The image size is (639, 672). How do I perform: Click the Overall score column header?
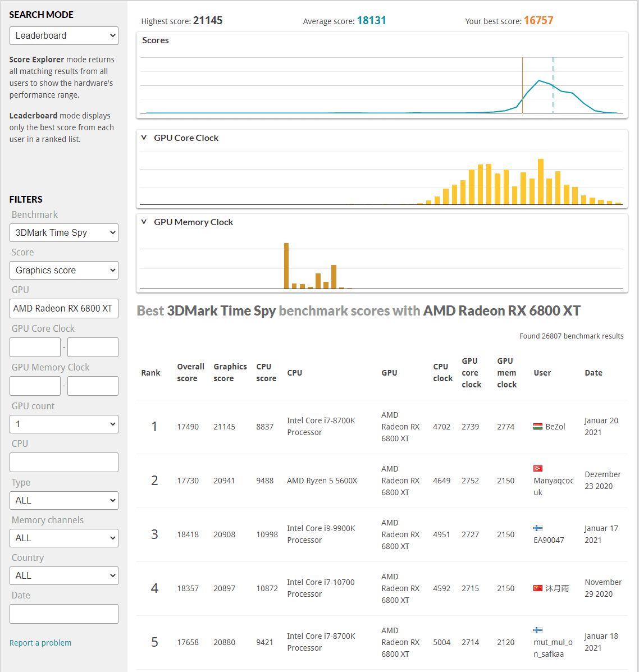coord(191,372)
